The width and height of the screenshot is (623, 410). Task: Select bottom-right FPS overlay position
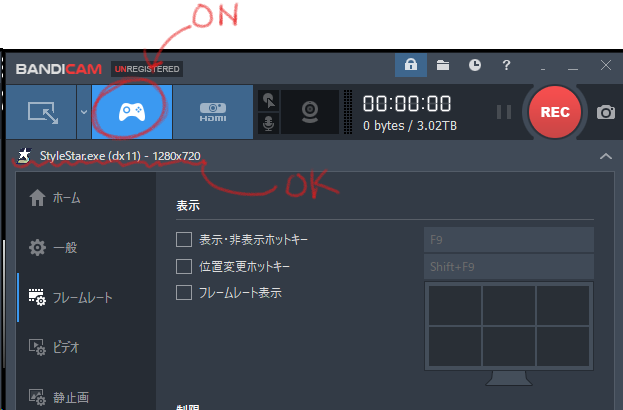point(563,346)
